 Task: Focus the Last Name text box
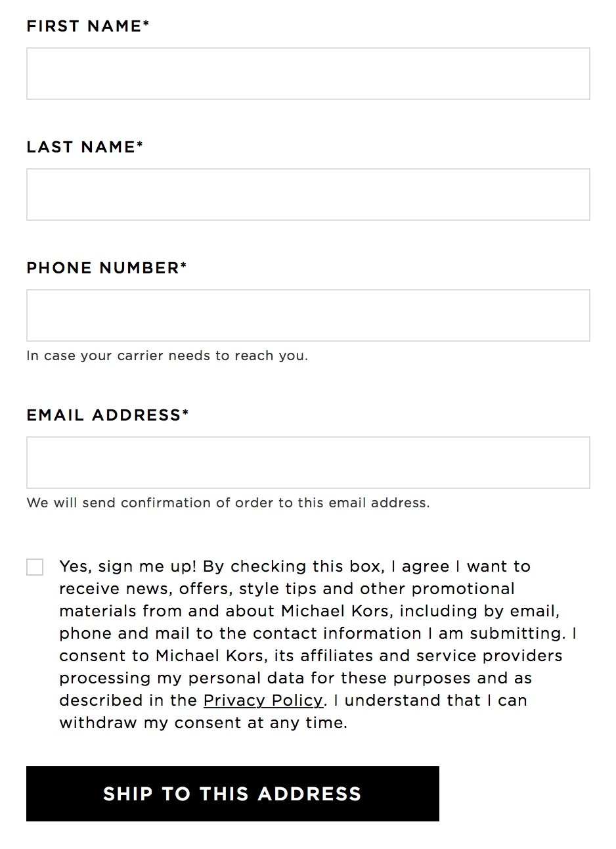[308, 195]
